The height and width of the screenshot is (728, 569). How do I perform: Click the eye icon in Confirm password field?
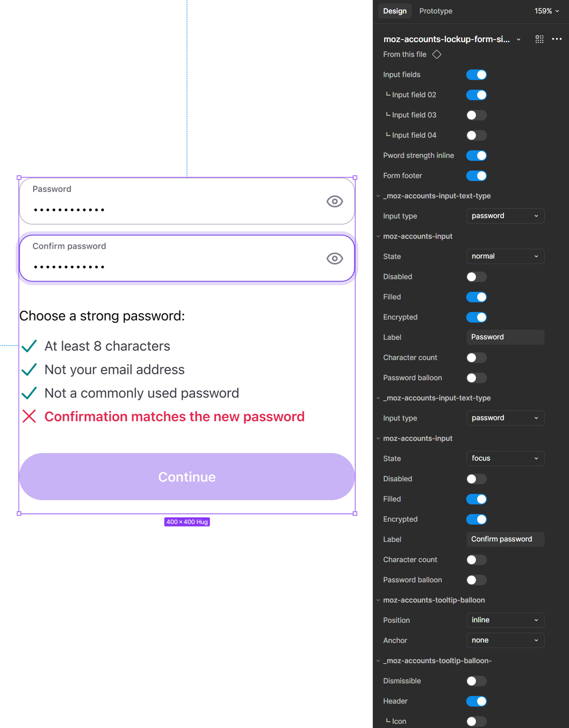(x=335, y=259)
